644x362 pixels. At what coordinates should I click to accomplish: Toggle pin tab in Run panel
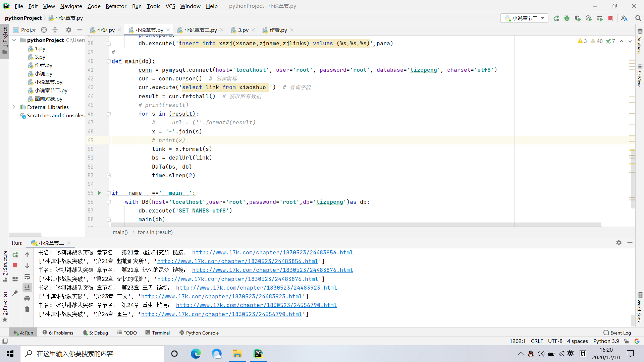coord(15,293)
